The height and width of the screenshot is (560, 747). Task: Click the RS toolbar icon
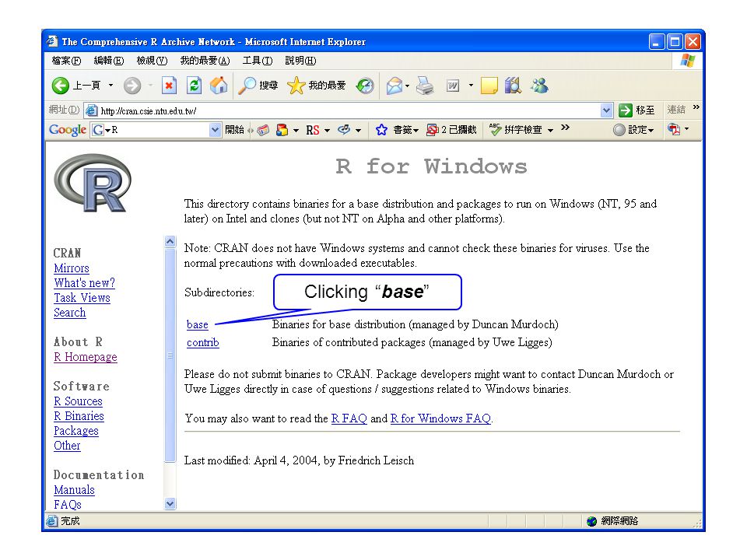(313, 130)
